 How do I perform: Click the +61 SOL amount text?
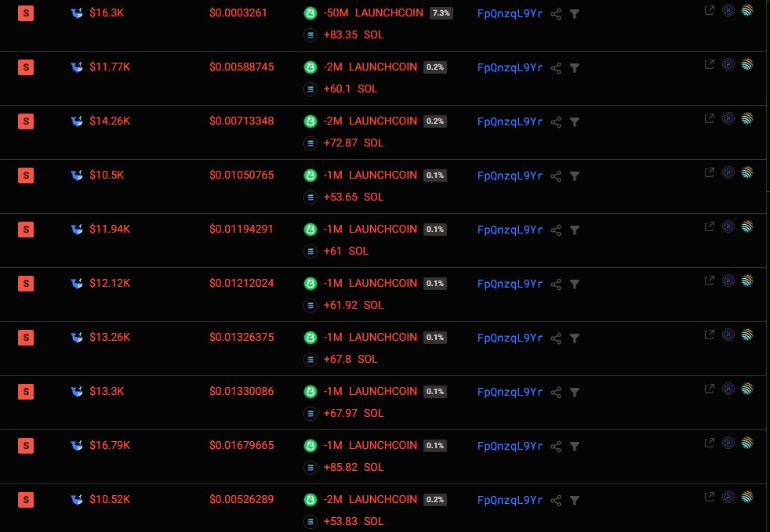[x=345, y=252]
